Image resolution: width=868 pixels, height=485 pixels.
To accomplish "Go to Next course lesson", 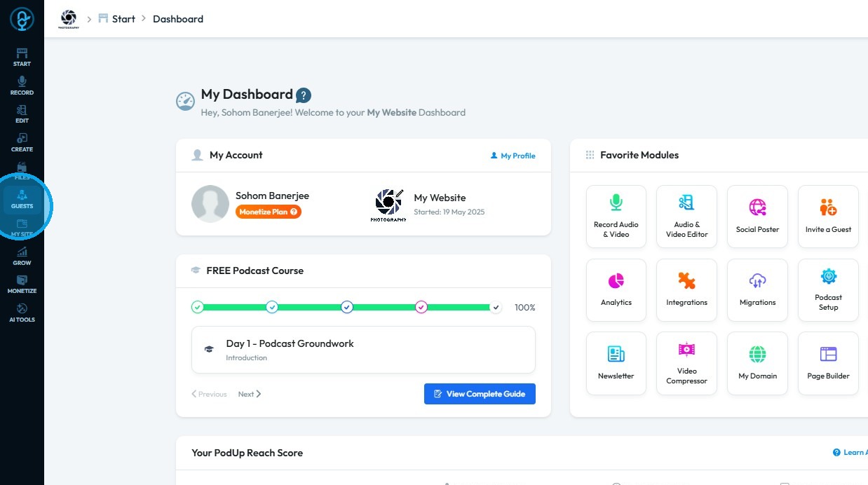I will tap(249, 394).
